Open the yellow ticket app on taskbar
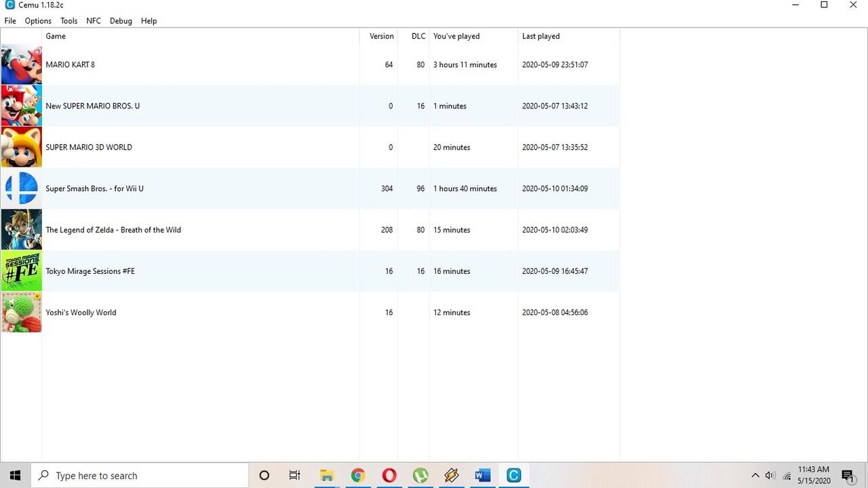This screenshot has height=488, width=868. click(451, 475)
